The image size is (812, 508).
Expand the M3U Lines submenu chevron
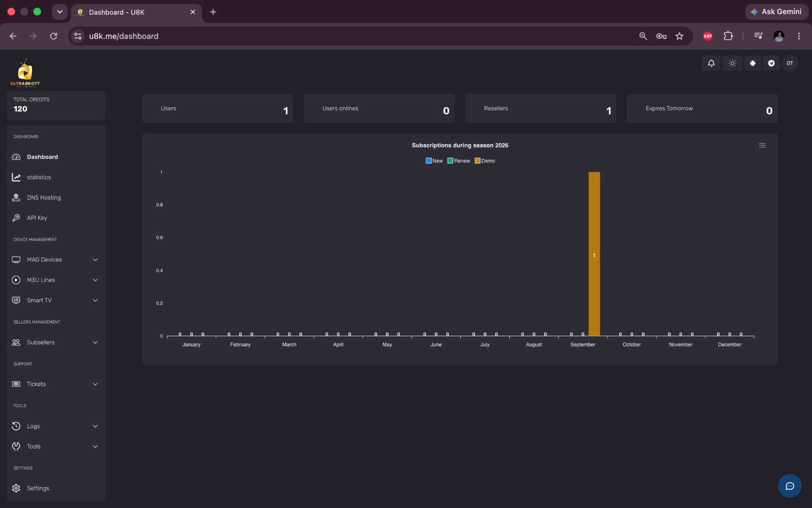[95, 280]
